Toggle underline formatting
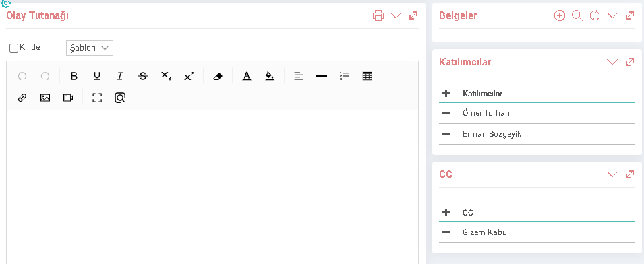Viewport: 644px width, 264px height. pyautogui.click(x=97, y=76)
